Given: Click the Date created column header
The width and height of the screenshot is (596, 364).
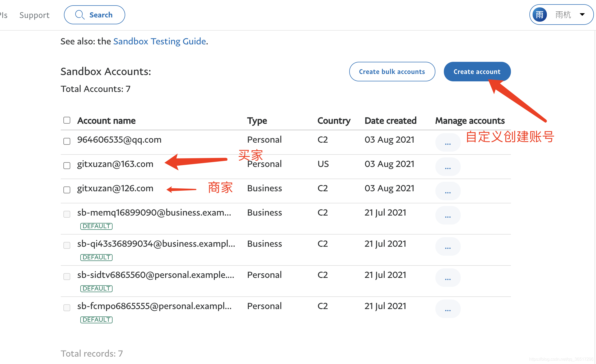Looking at the screenshot, I should 390,121.
